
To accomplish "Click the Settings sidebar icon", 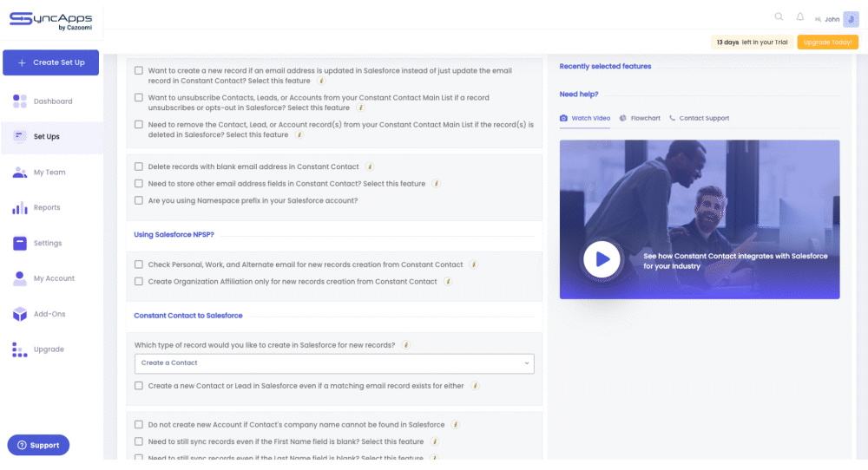I will (20, 243).
